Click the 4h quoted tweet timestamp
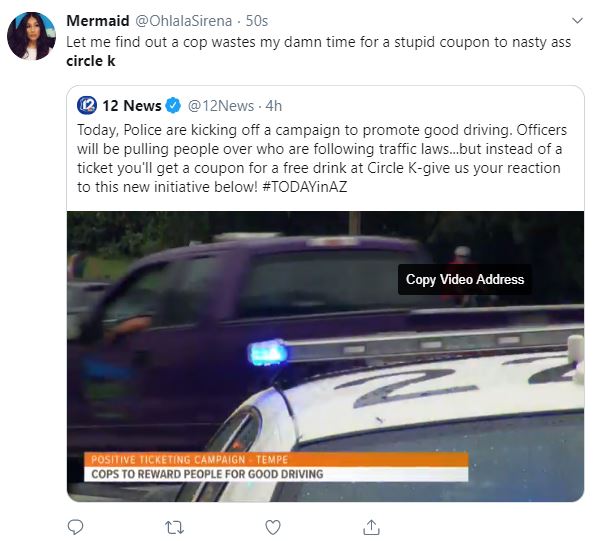This screenshot has height=541, width=595. [274, 106]
